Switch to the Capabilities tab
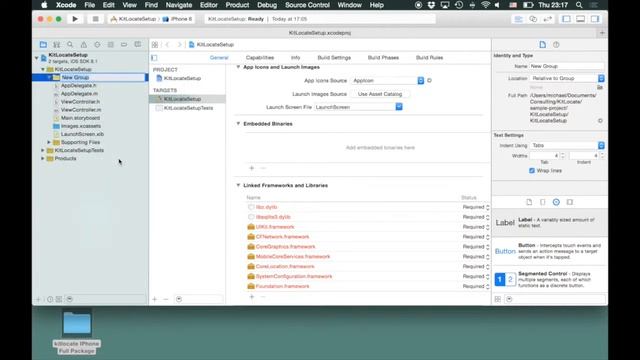640x360 pixels. 260,58
